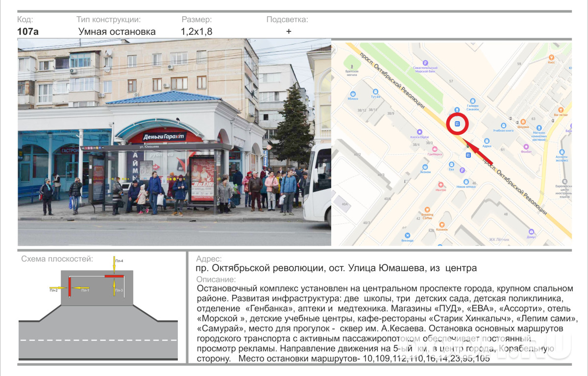This screenshot has width=588, height=376.
Task: Click the Пл-4 arrow in plane scheme
Action: tap(114, 265)
